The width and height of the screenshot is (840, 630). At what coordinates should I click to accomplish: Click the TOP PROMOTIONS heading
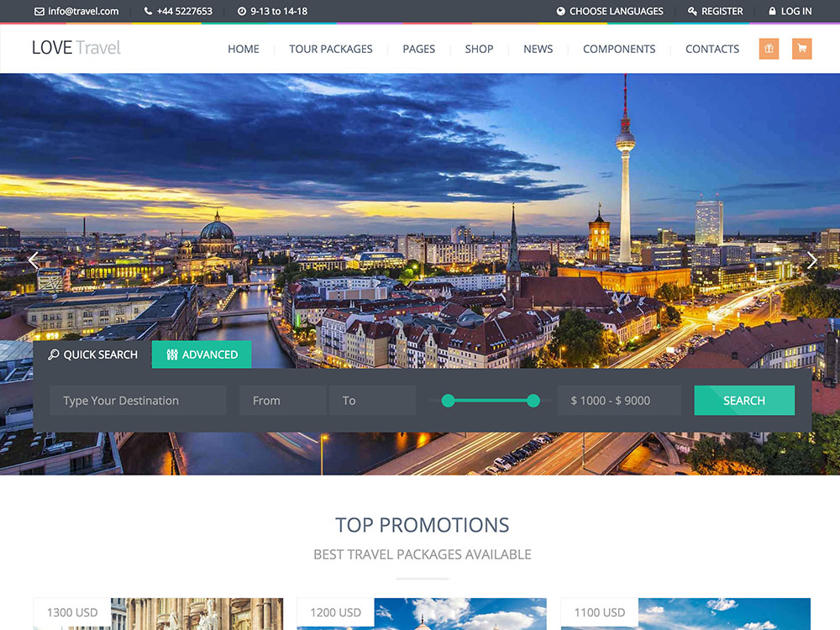tap(423, 525)
